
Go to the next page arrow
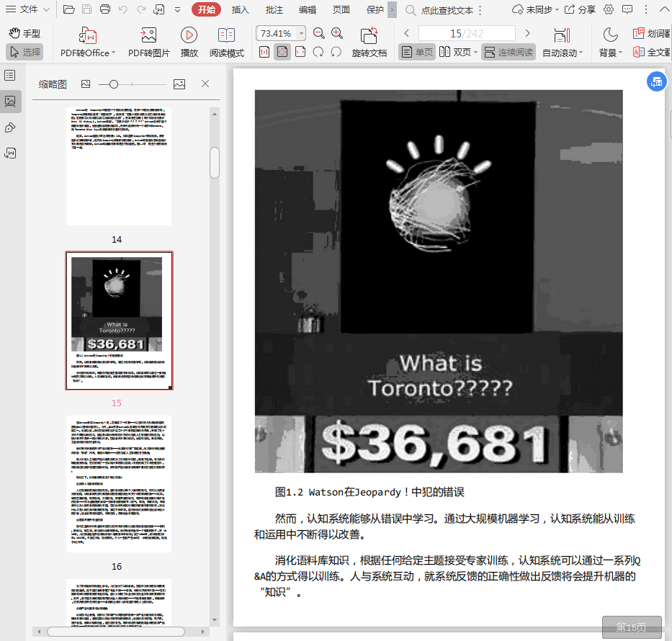tap(527, 33)
